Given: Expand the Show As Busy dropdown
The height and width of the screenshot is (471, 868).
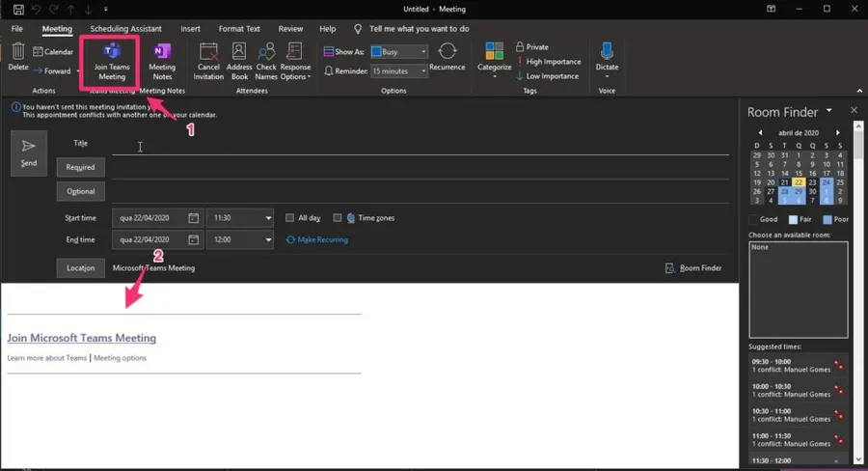Looking at the screenshot, I should point(421,51).
